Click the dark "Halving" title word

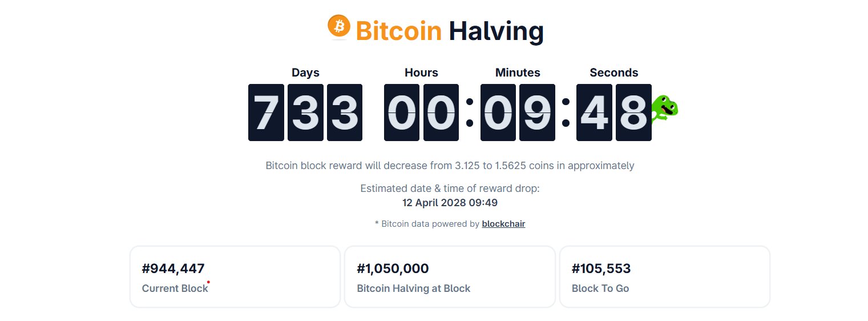495,31
